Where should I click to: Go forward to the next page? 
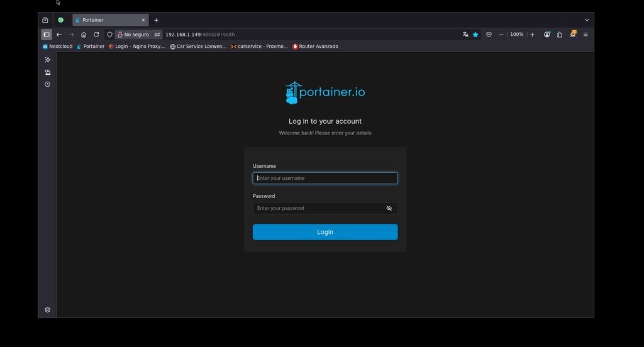point(72,35)
